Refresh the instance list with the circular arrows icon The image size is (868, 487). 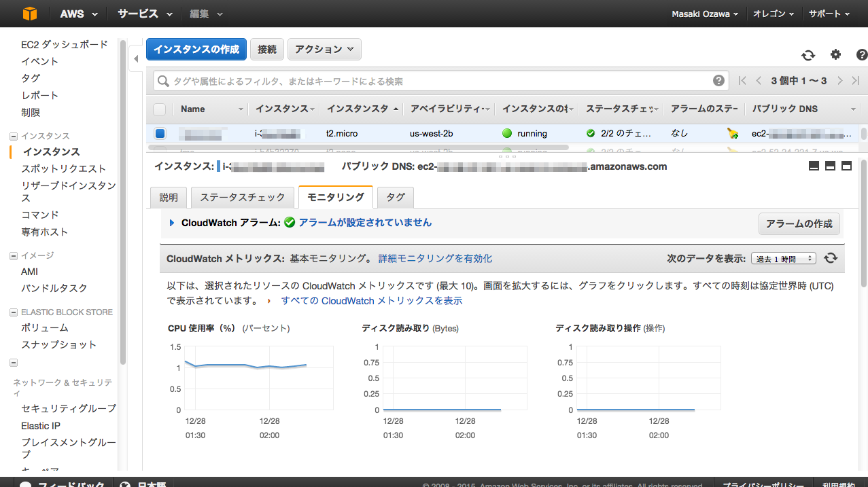pos(808,55)
